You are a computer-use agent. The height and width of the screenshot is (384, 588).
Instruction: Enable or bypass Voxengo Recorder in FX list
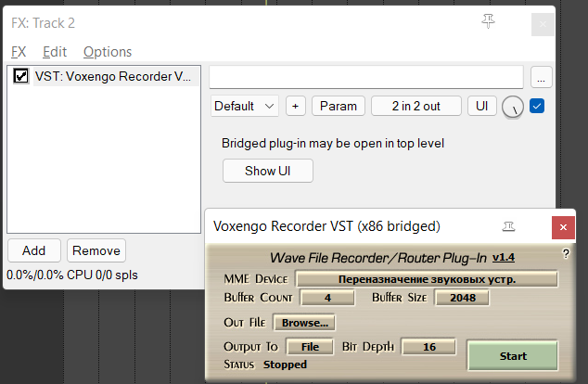point(21,77)
